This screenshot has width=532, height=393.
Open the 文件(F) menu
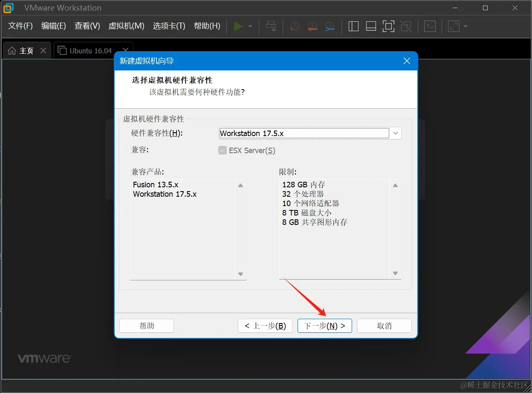coord(20,26)
